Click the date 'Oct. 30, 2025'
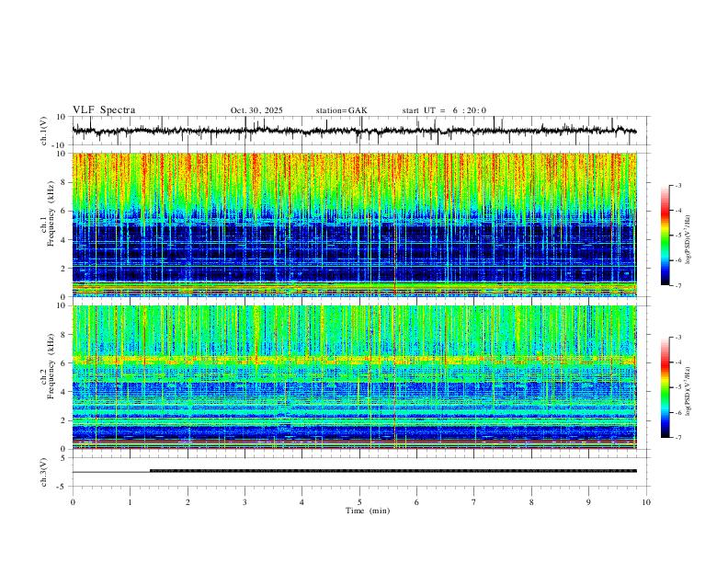Image resolution: width=728 pixels, height=563 pixels. click(256, 110)
